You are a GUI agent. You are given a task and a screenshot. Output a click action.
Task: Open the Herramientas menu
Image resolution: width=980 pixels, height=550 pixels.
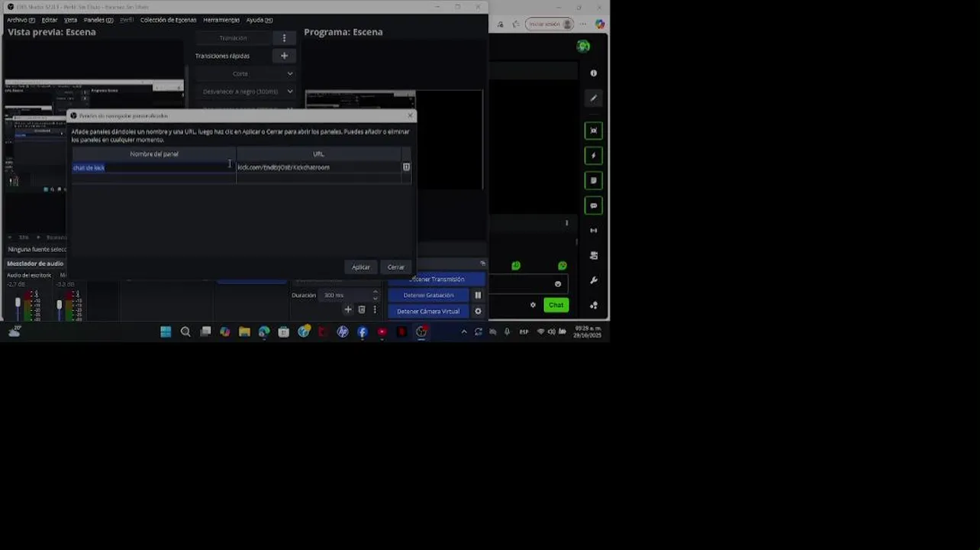point(221,20)
